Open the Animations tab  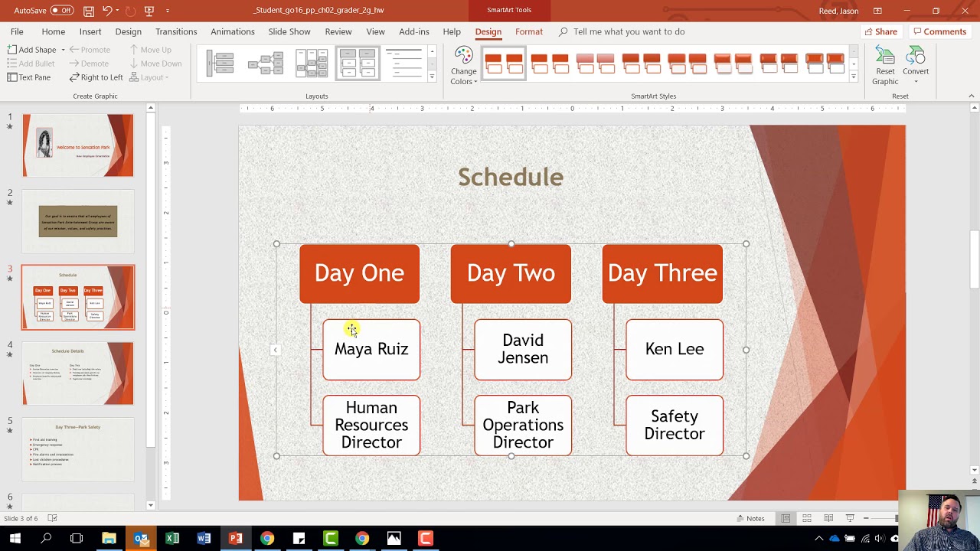pyautogui.click(x=233, y=31)
